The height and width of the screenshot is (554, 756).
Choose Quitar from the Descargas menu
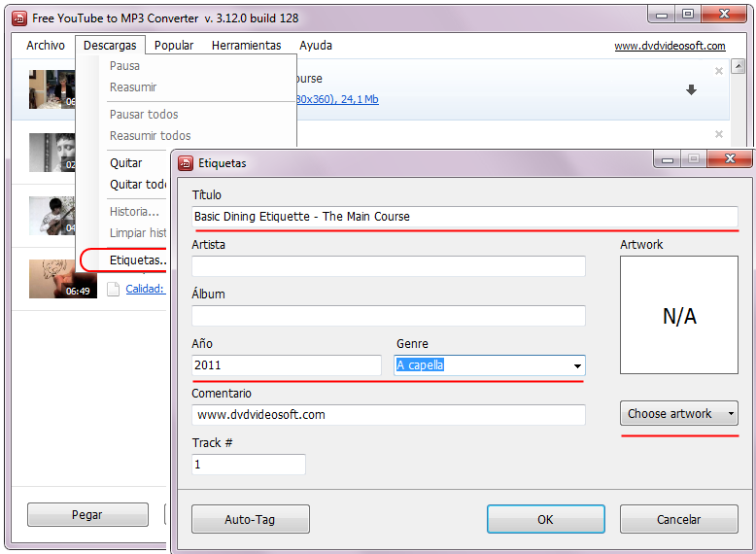click(126, 163)
